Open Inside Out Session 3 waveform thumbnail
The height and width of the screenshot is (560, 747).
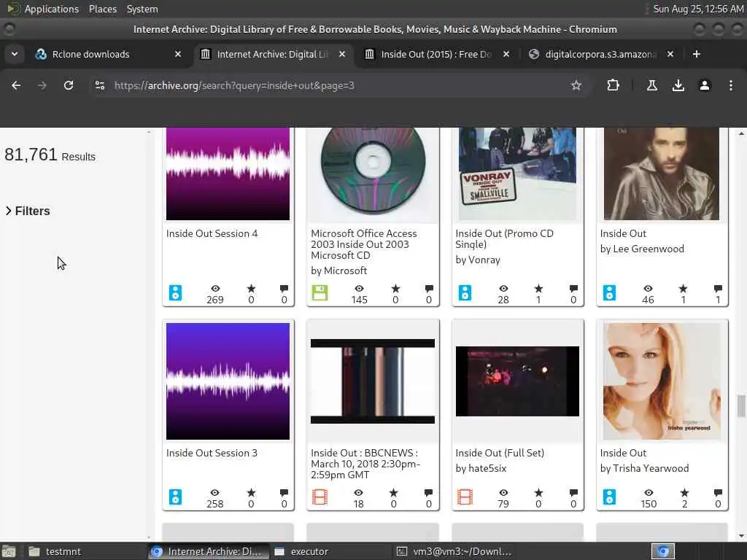pyautogui.click(x=228, y=381)
